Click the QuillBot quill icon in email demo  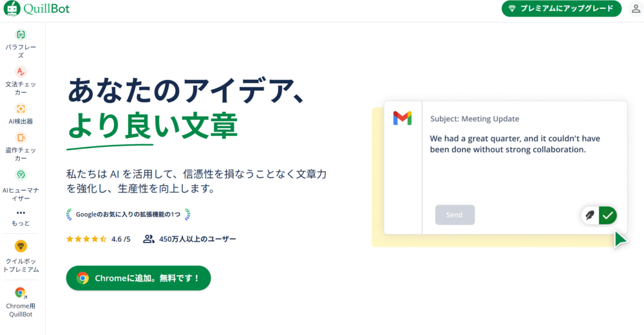(x=590, y=215)
